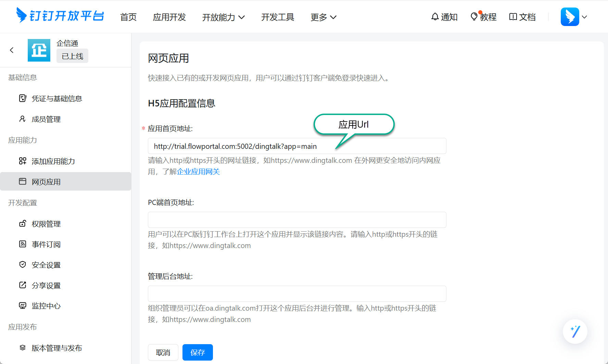Viewport: 608px width, 364px height.
Task: Click the 权限管理 lock icon
Action: [23, 224]
